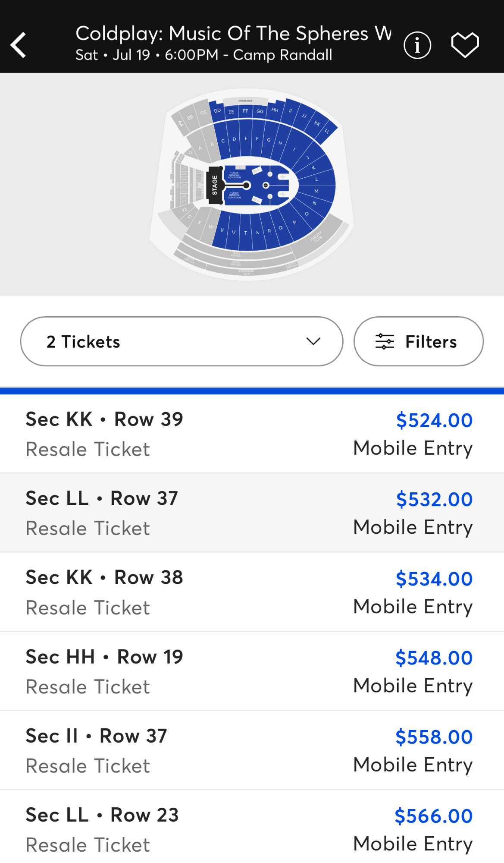The image size is (504, 863).
Task: Select section T on the seat map
Action: [246, 233]
